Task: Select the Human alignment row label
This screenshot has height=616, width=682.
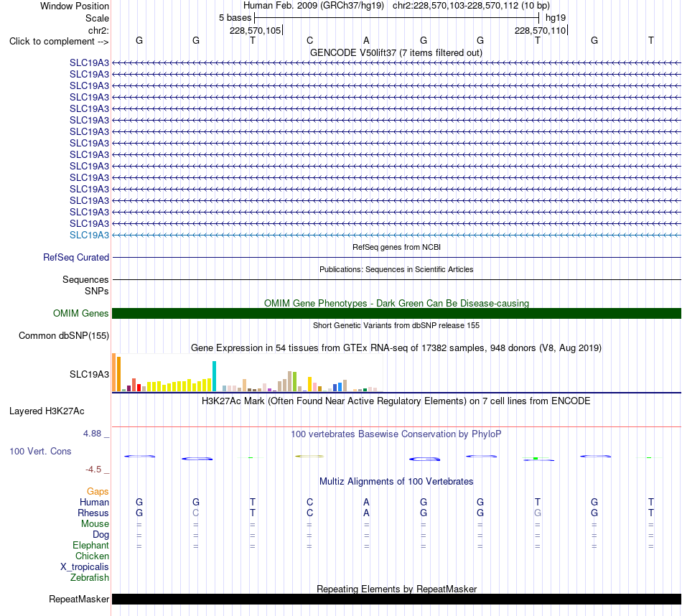Action: 94,502
